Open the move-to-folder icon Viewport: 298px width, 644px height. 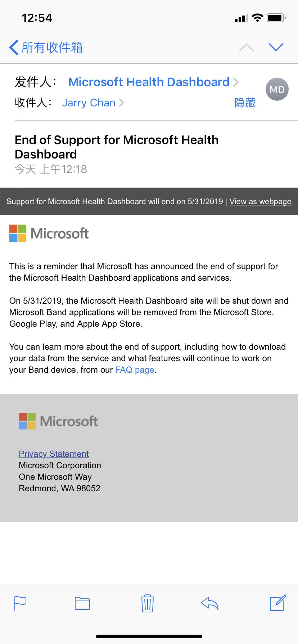point(82,603)
